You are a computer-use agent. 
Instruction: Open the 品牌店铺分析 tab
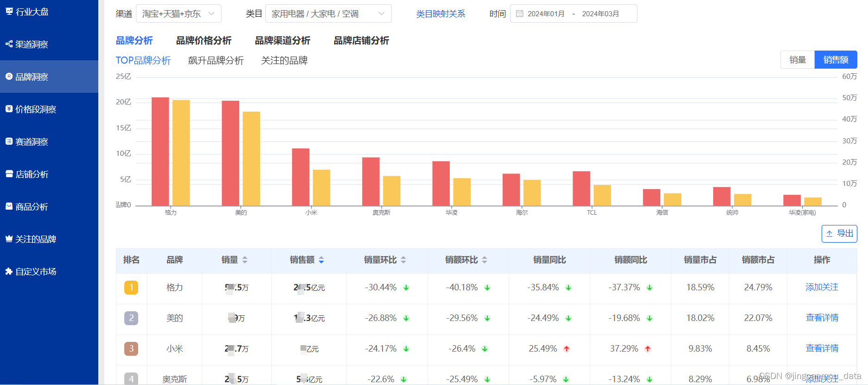[x=361, y=41]
